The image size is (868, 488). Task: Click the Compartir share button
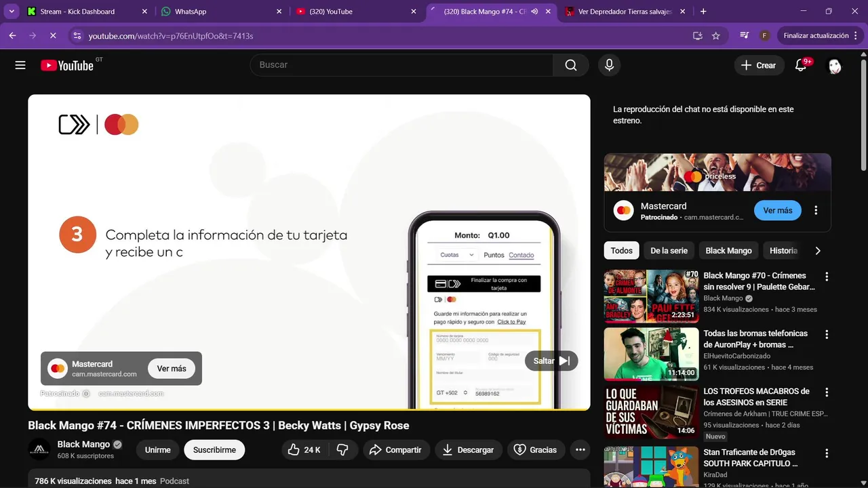(396, 450)
